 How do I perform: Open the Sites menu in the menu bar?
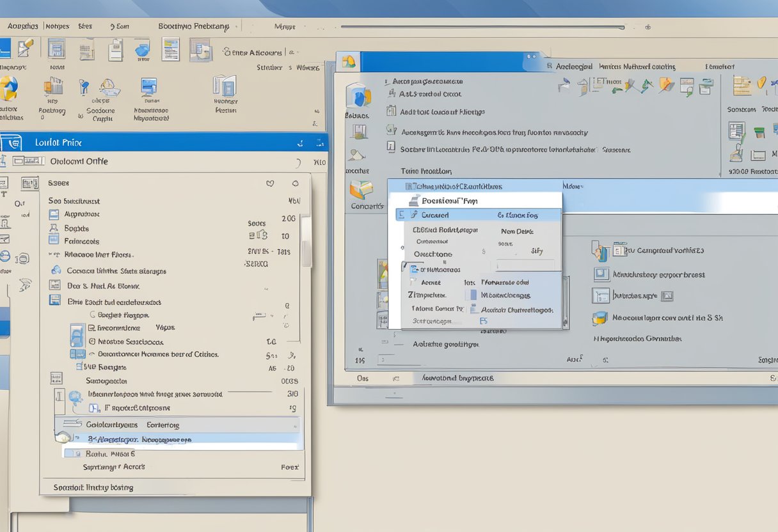tap(84, 26)
